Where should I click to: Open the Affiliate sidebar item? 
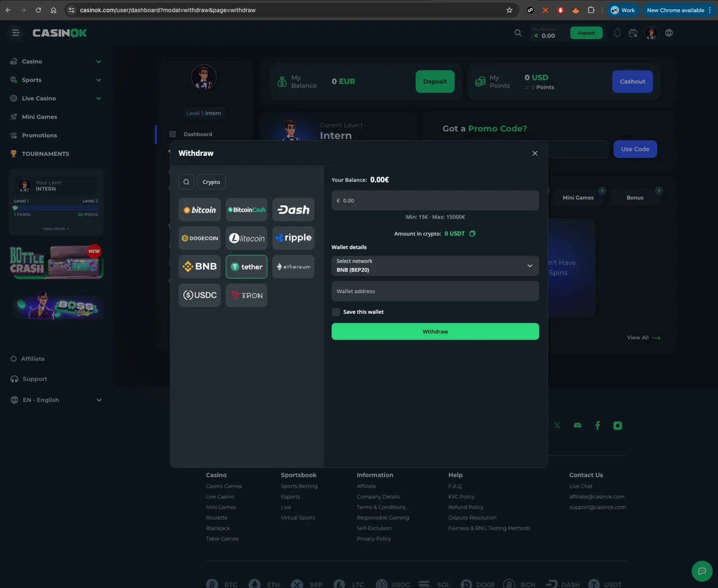tap(33, 359)
